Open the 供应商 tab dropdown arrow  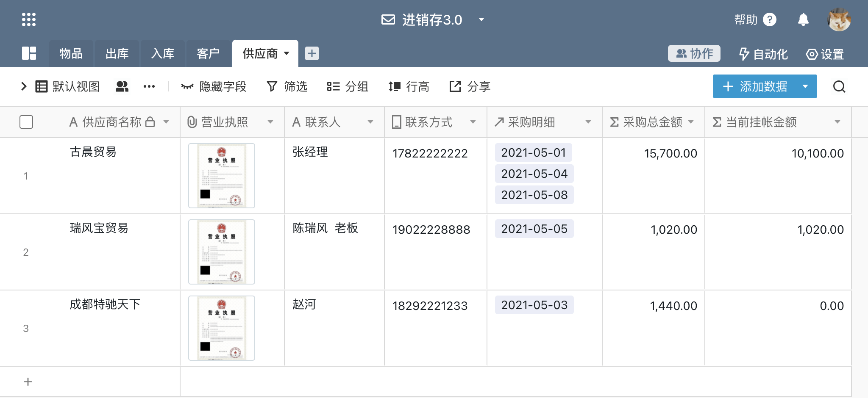pos(287,53)
